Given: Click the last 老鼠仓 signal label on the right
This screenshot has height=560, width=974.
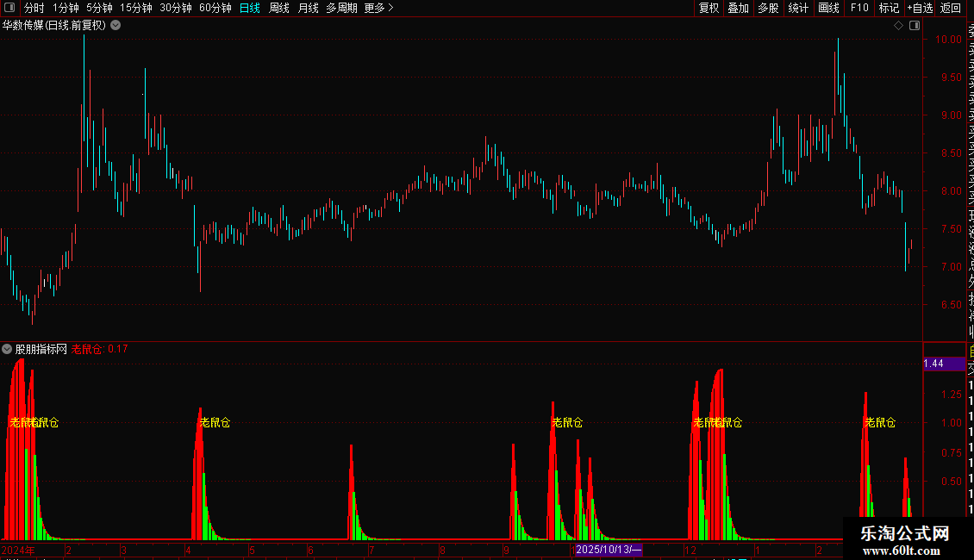Looking at the screenshot, I should coord(880,423).
